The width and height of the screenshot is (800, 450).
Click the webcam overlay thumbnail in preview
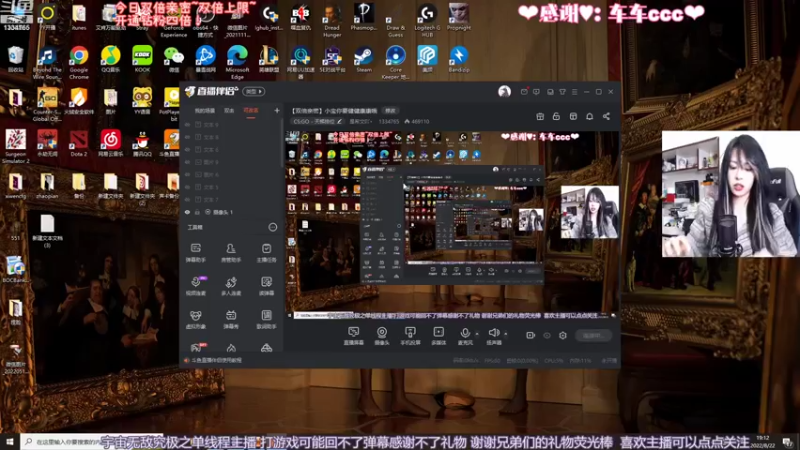(x=590, y=212)
